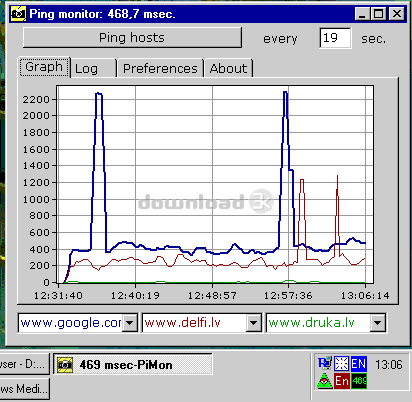Viewport: 412px width, 402px height.
Task: Click the PiMon icon in the taskbar button
Action: coord(65,365)
